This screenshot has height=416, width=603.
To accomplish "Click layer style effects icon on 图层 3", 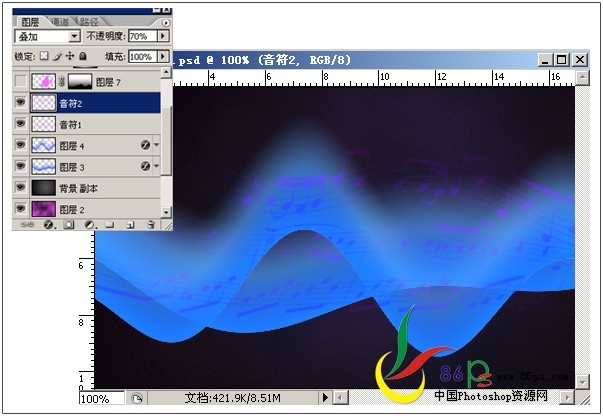I will pyautogui.click(x=145, y=166).
